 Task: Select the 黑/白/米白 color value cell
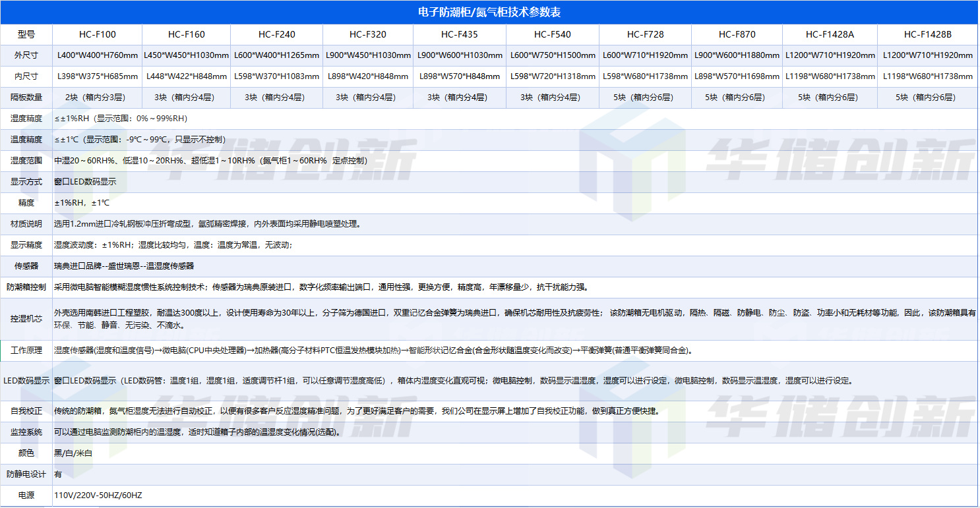click(73, 453)
